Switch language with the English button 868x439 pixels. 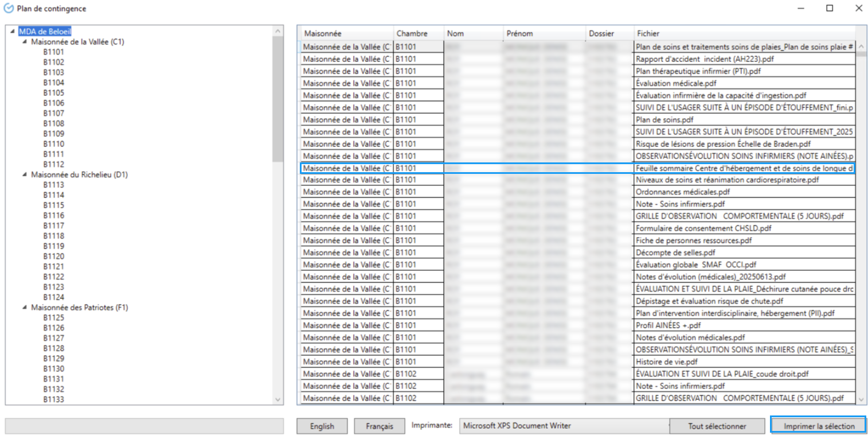pyautogui.click(x=322, y=426)
